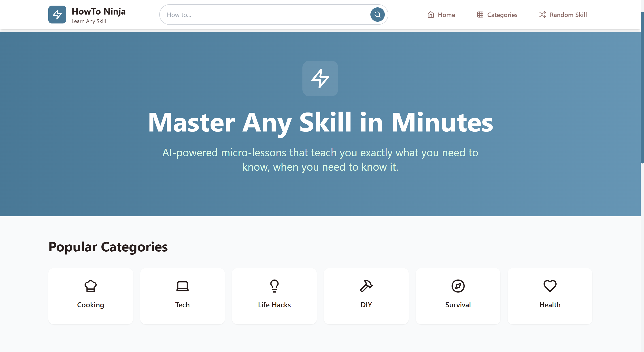
Task: Open the Tech category label
Action: 182,305
